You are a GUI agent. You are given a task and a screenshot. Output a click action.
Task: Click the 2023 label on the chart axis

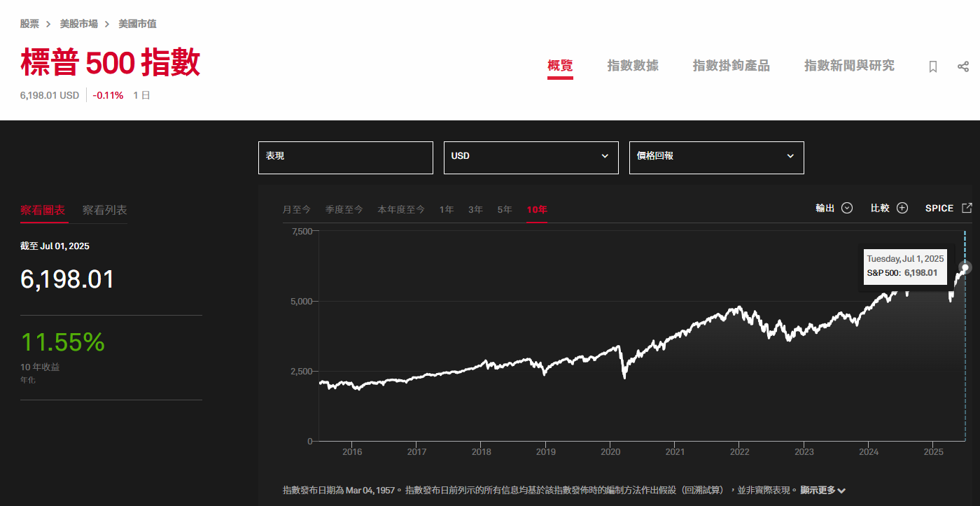click(804, 452)
